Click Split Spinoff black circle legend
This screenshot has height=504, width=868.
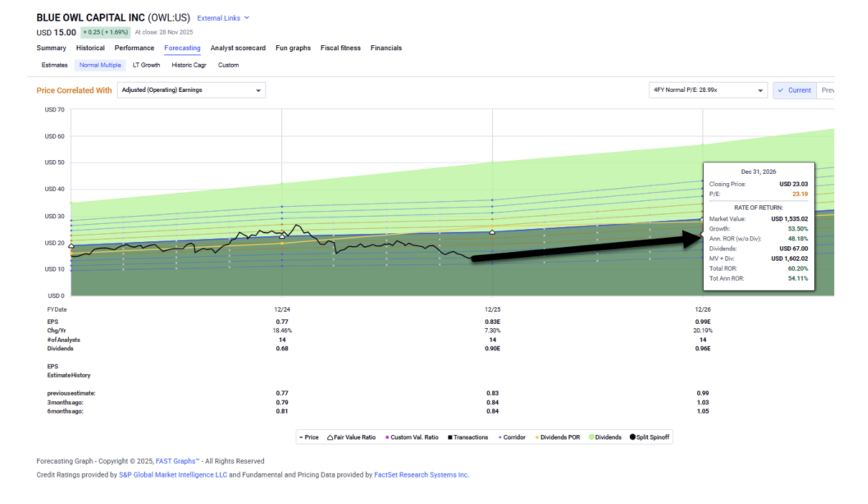coord(633,437)
